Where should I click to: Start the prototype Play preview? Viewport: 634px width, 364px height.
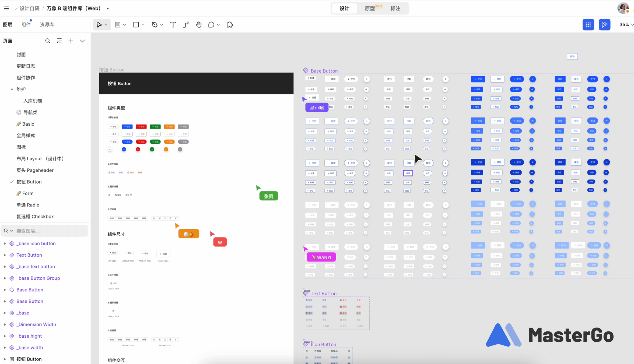point(604,25)
